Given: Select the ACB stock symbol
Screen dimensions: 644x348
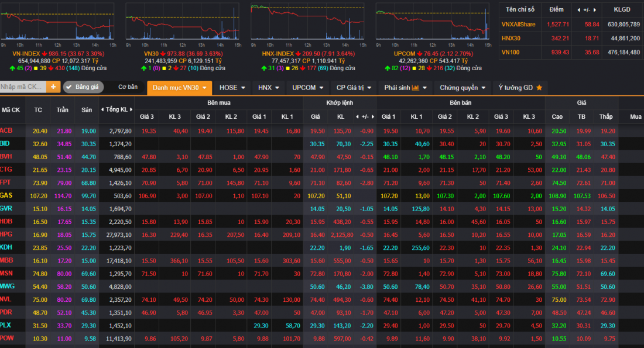Looking at the screenshot, I should tap(6, 130).
